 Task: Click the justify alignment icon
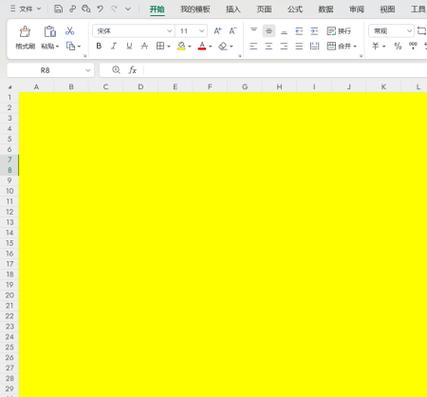(299, 46)
